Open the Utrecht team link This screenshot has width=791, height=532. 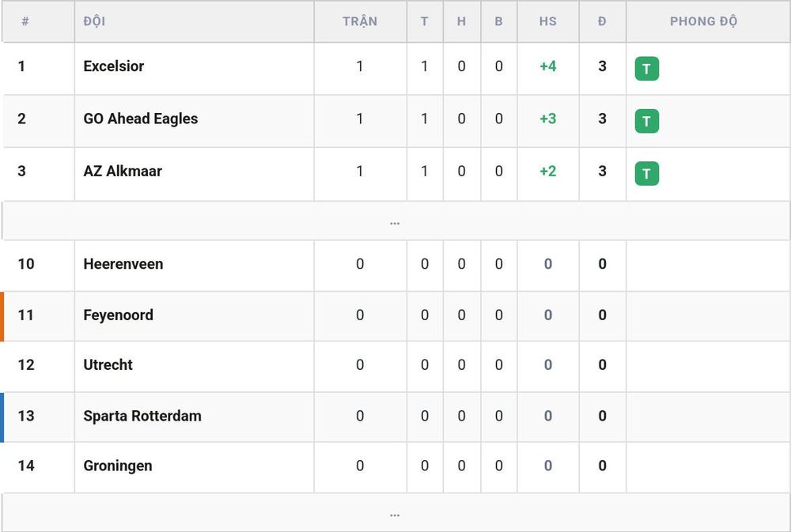pyautogui.click(x=108, y=364)
